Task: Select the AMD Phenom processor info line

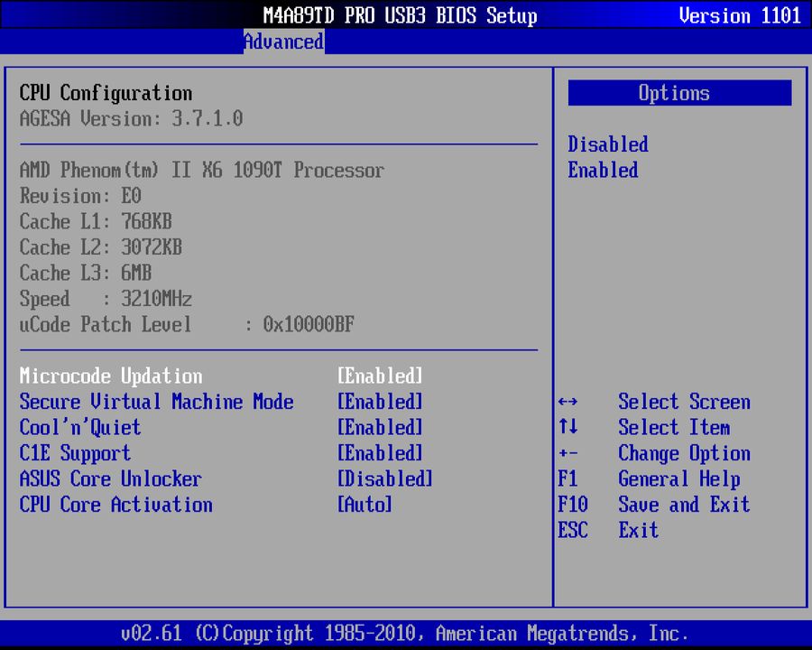Action: point(201,170)
